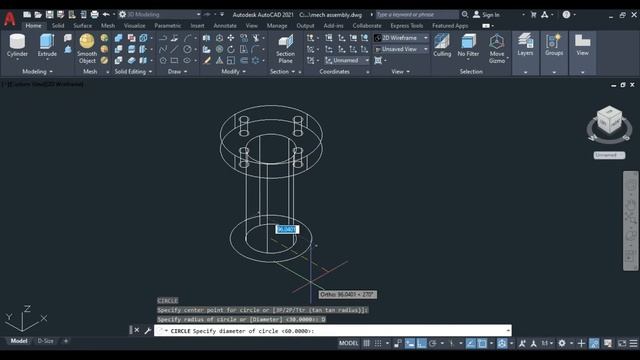The height and width of the screenshot is (360, 640).
Task: Open the Section Plane tool
Action: (x=285, y=49)
